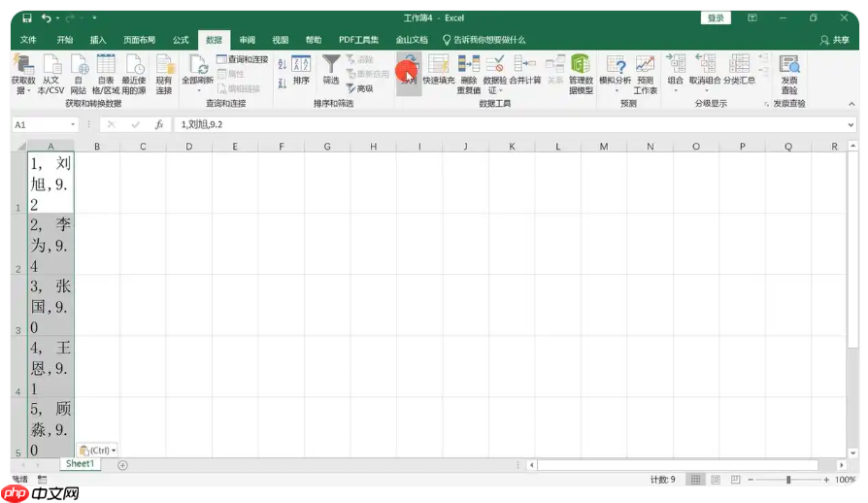Click the zoom slider handle
Screen dimensions: 868x503
click(x=788, y=480)
